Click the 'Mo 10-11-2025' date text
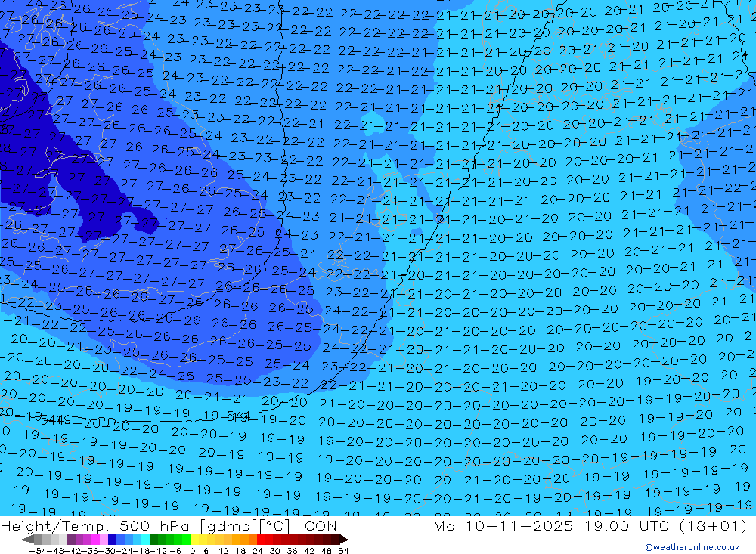Image resolution: width=756 pixels, height=554 pixels. coord(503,525)
